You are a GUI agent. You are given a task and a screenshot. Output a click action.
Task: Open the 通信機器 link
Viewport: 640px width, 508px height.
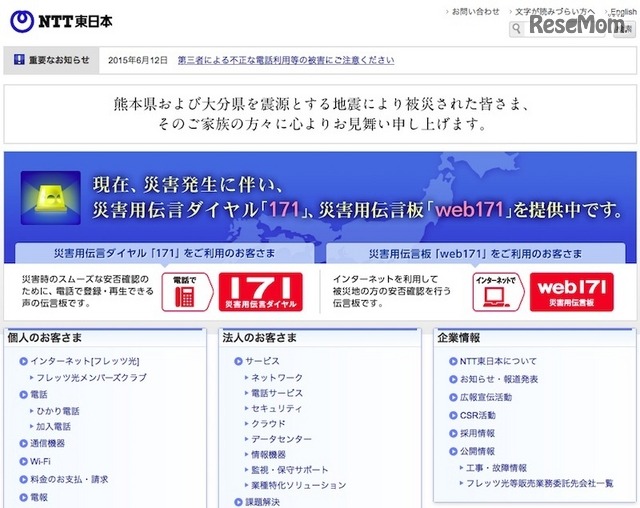coord(47,444)
